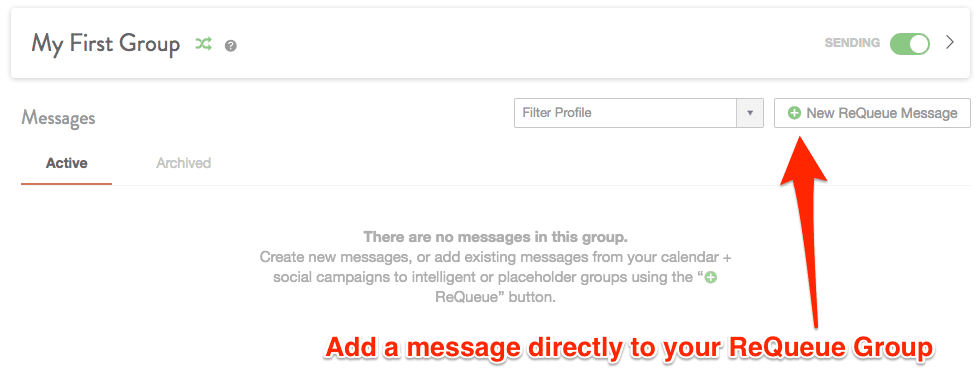Viewport: 980px width, 388px height.
Task: Open the help question mark icon
Action: click(231, 46)
